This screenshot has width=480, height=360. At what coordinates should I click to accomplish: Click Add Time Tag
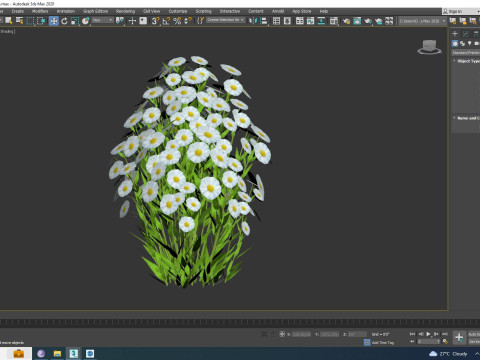pos(383,342)
